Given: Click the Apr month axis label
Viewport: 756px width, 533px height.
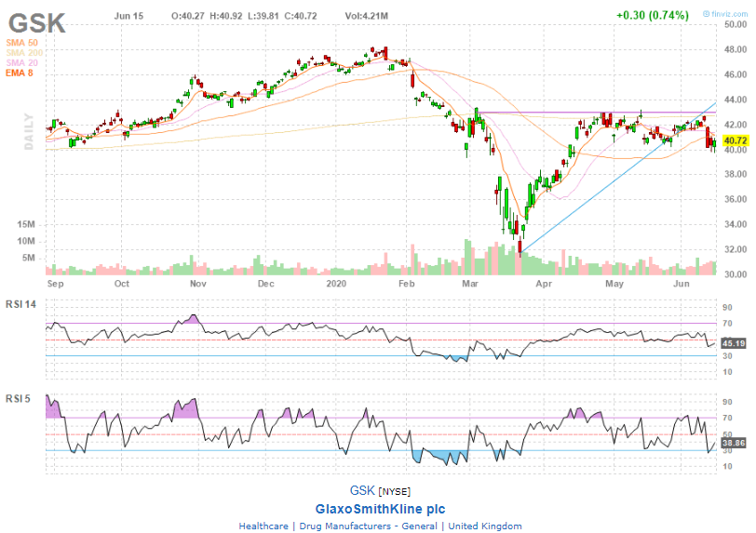Looking at the screenshot, I should click(544, 284).
